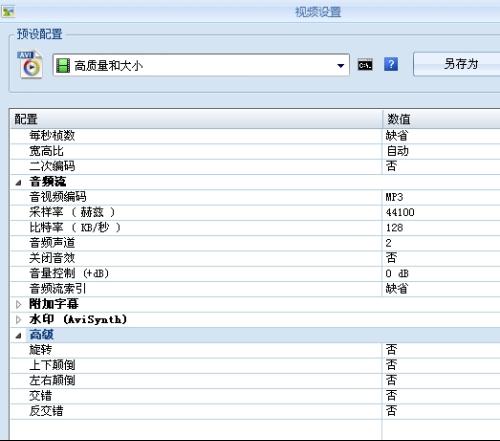Click the 否 value for 关闭音效
Image resolution: width=500 pixels, height=441 pixels.
[x=391, y=258]
